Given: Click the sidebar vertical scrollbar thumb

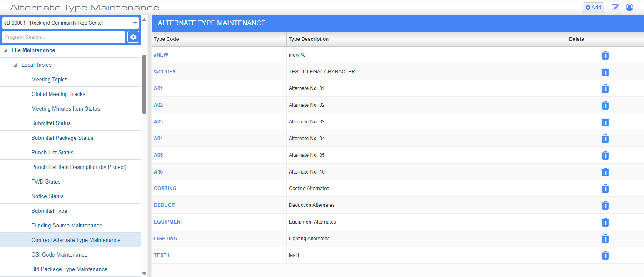Looking at the screenshot, I should (x=144, y=84).
